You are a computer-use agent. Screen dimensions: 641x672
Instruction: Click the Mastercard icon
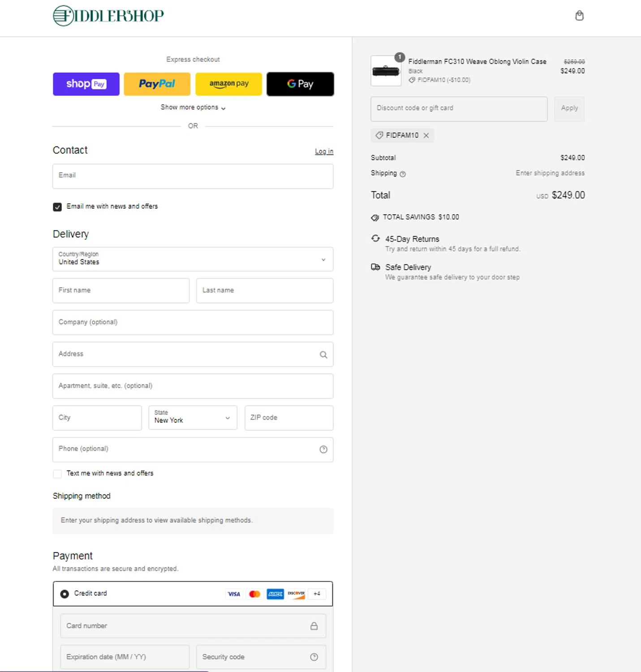coord(254,594)
